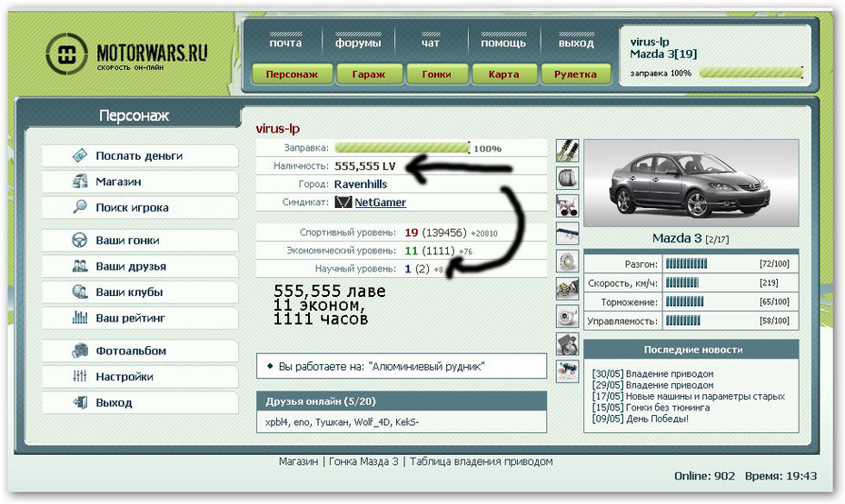
Task: Open Поиск игрока in the sidebar
Action: (140, 207)
